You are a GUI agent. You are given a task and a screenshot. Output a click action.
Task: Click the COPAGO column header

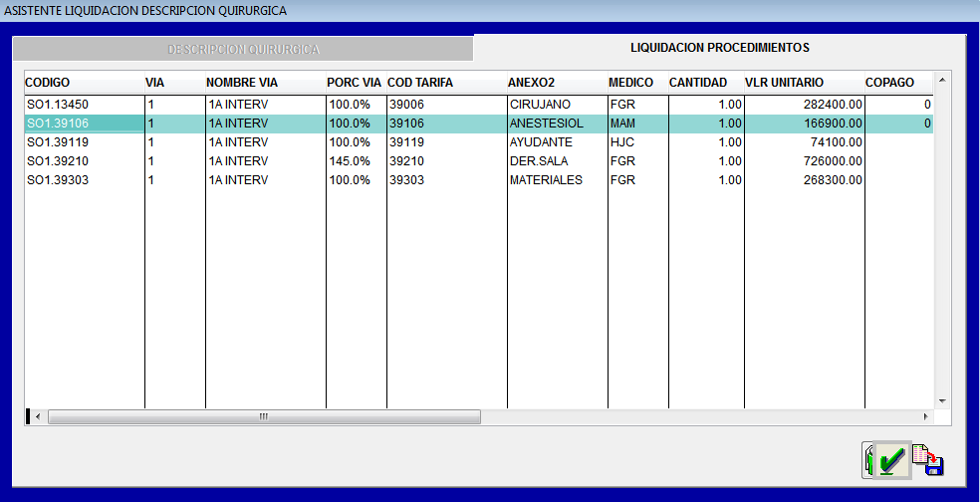click(898, 83)
